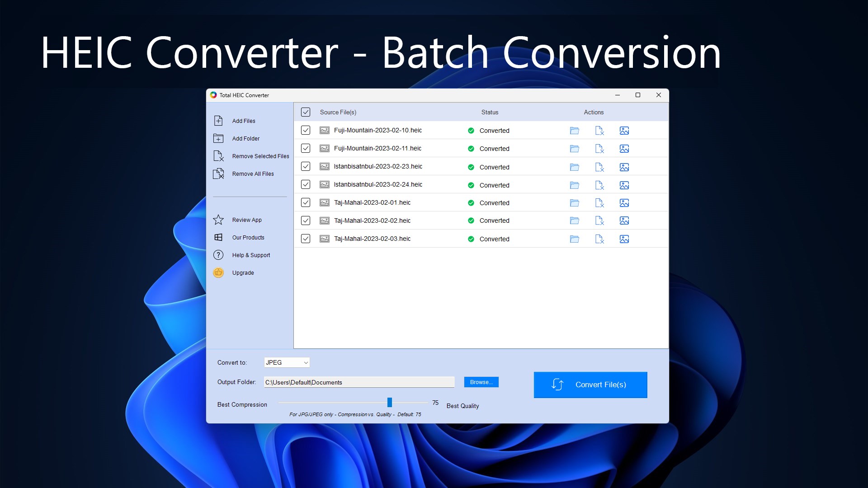Uncheck Istanbisatnbul-2023-02-24.heic checkbox
Image resolution: width=868 pixels, height=488 pixels.
pos(306,184)
